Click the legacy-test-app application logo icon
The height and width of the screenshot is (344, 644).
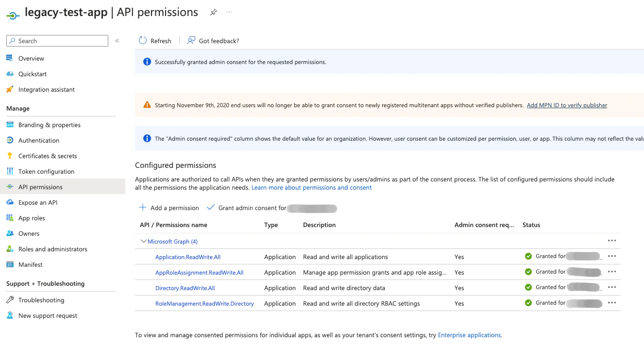13,15
